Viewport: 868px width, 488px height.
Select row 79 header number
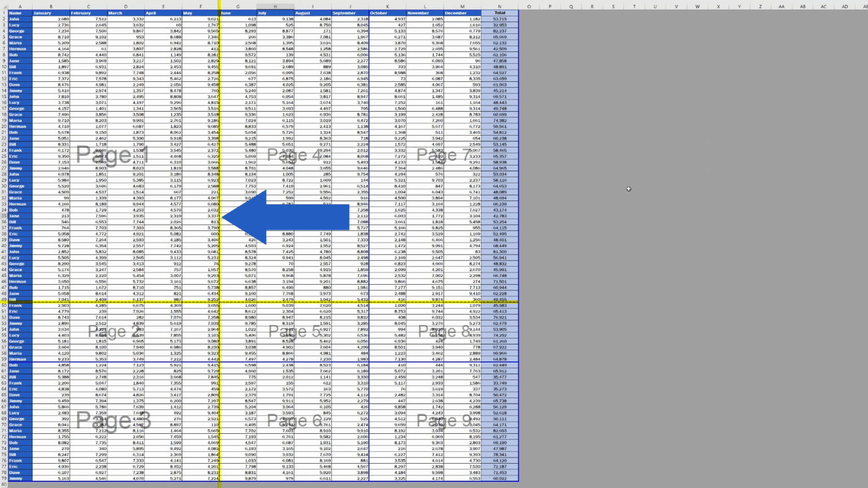pyautogui.click(x=4, y=478)
